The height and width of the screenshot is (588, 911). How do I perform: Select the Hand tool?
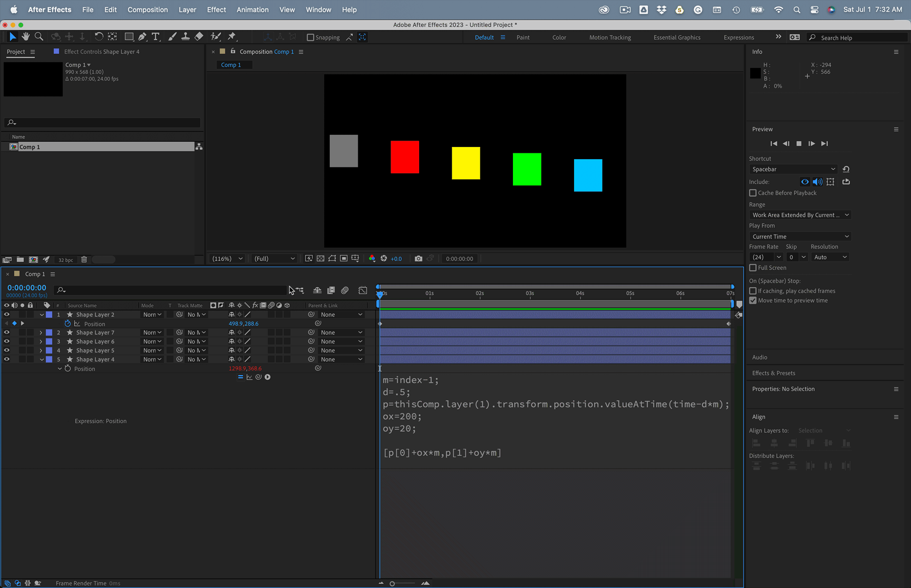(x=25, y=36)
